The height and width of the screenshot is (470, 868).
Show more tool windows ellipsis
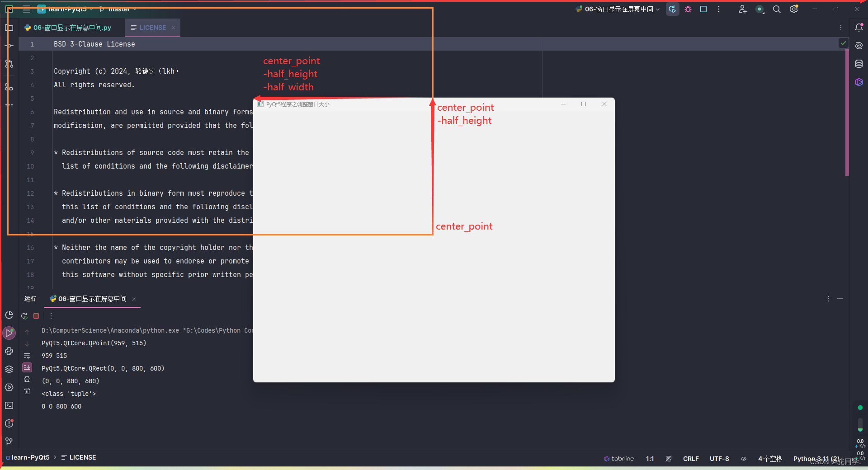(9, 105)
